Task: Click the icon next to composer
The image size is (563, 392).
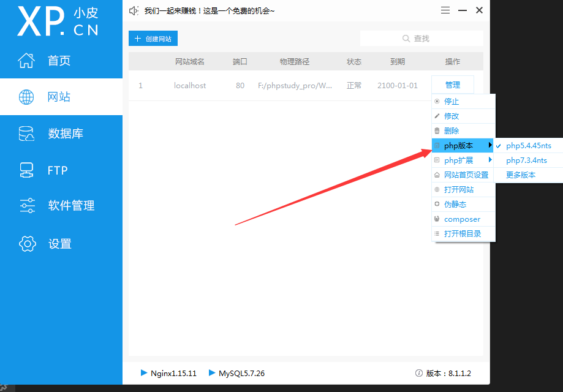Action: point(437,219)
